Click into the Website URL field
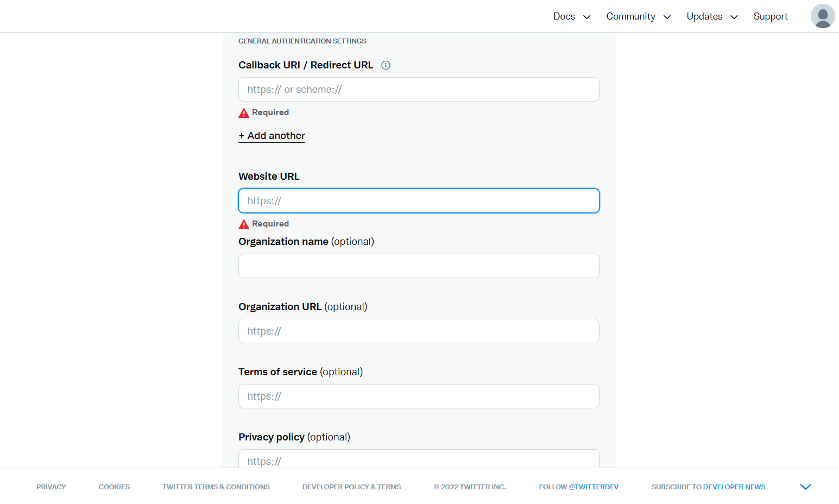 419,201
